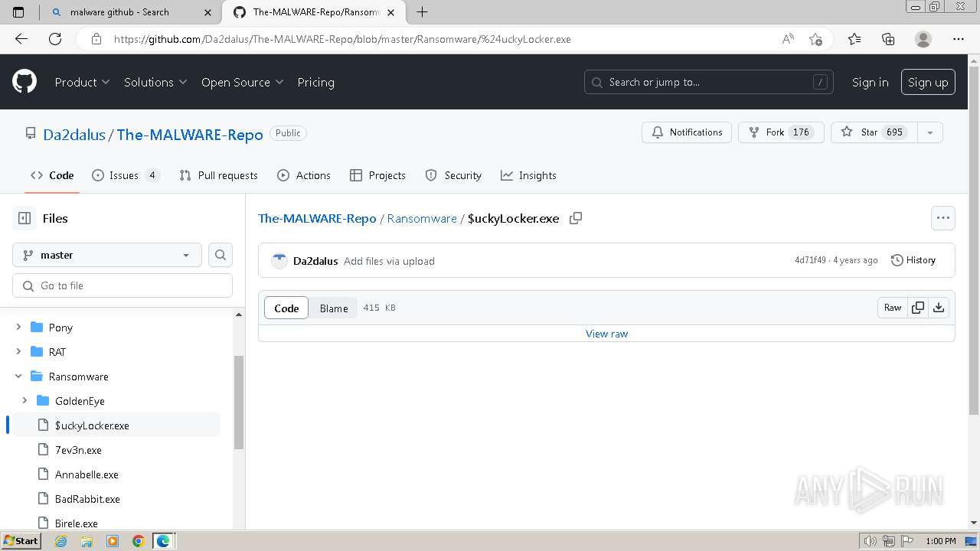Add page to favorites star icon
Viewport: 980px width, 551px height.
tap(815, 39)
